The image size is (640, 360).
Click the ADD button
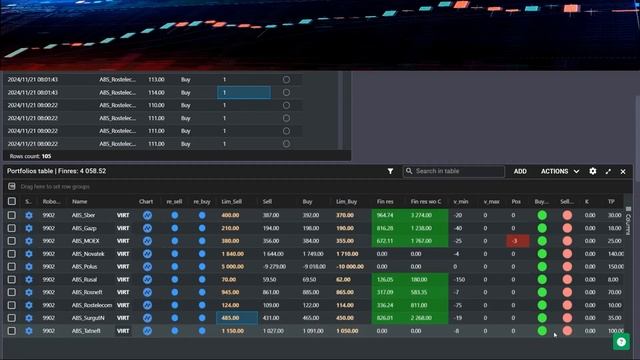[520, 171]
